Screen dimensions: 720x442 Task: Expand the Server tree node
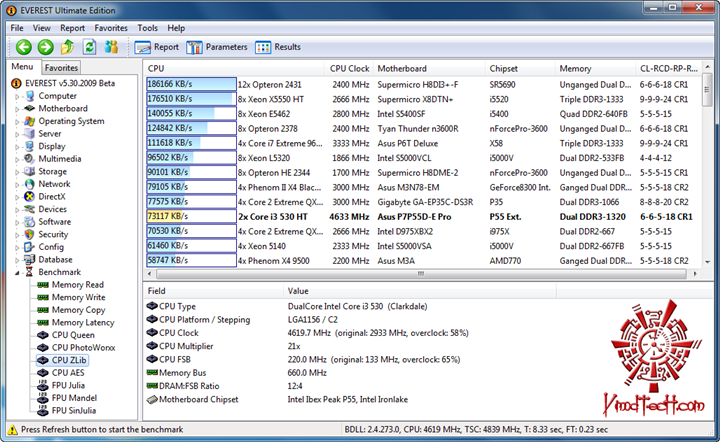17,134
